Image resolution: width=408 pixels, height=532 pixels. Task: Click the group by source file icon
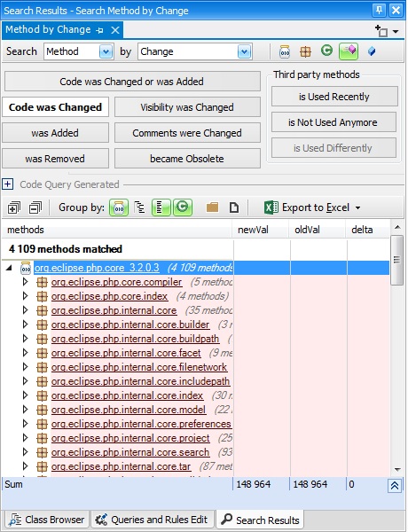tap(234, 207)
